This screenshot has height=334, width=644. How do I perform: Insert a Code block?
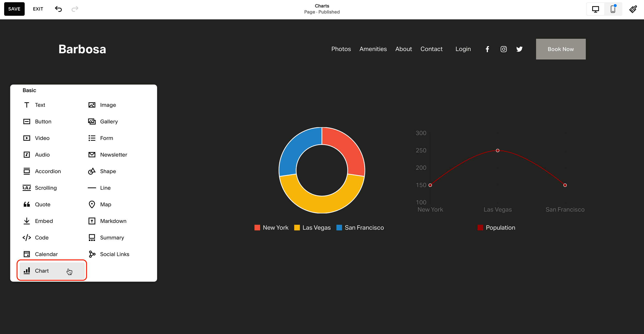(41, 237)
